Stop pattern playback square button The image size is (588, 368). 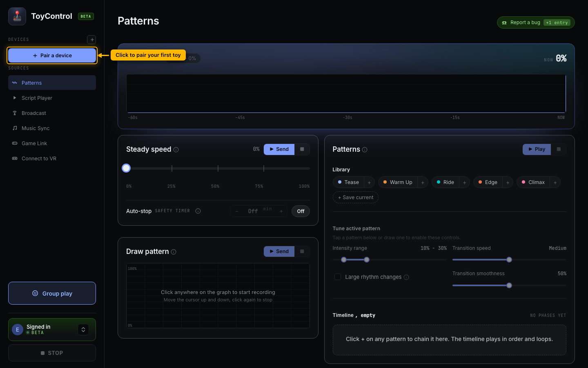(559, 149)
